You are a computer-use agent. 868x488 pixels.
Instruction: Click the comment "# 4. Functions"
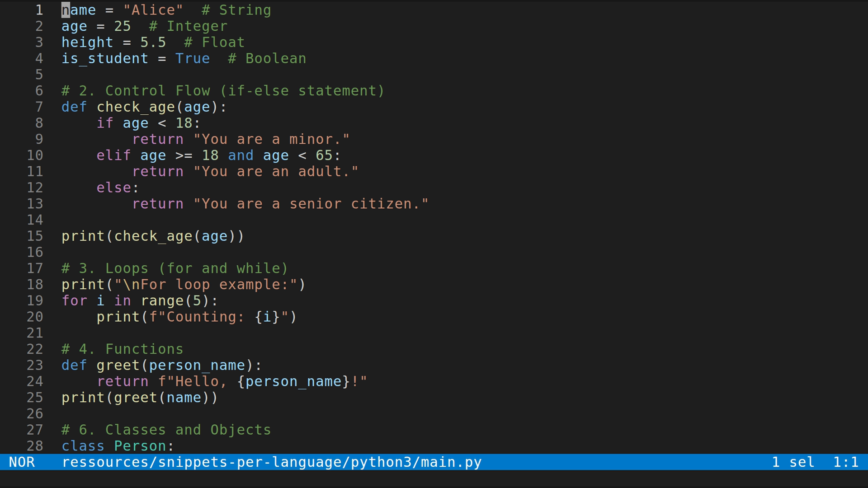click(122, 349)
